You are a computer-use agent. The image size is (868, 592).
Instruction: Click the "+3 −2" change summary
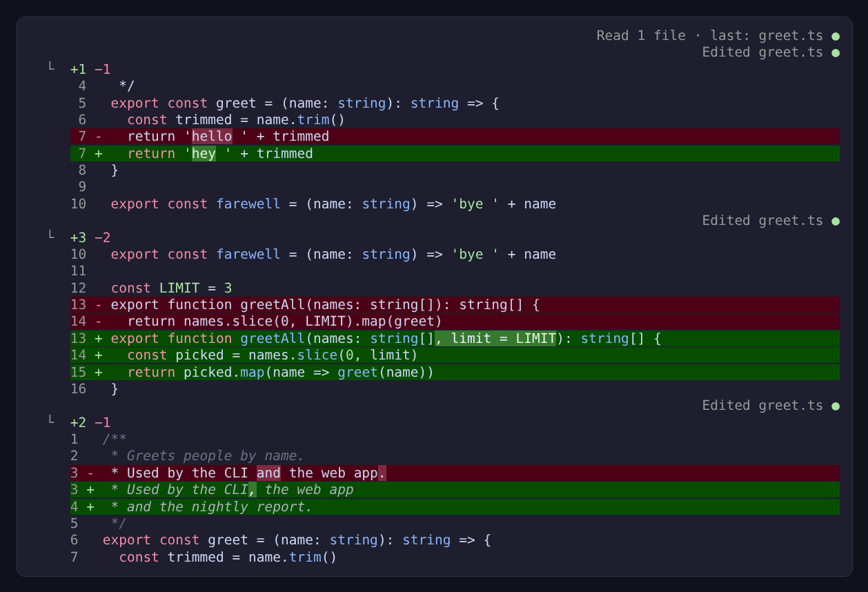90,237
